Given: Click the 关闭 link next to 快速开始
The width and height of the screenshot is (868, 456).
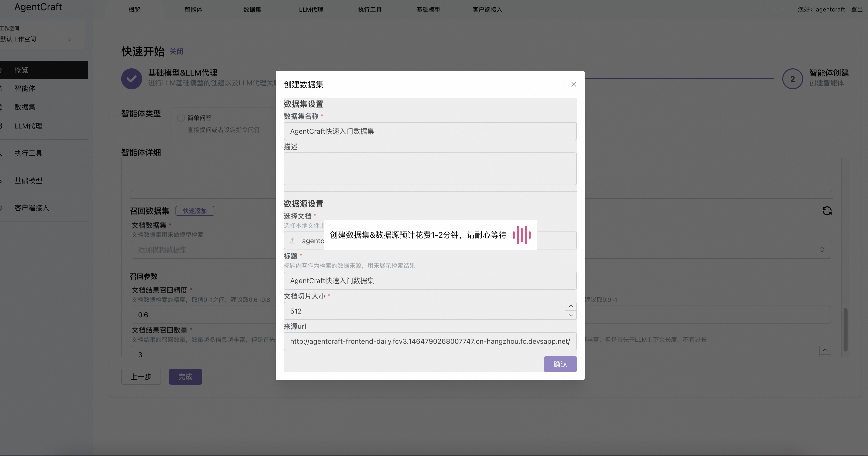Looking at the screenshot, I should 176,52.
